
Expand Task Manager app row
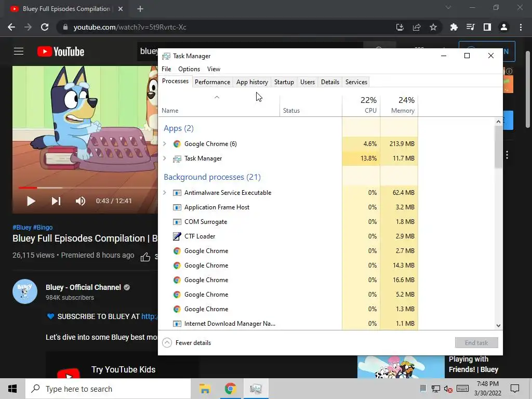165,158
